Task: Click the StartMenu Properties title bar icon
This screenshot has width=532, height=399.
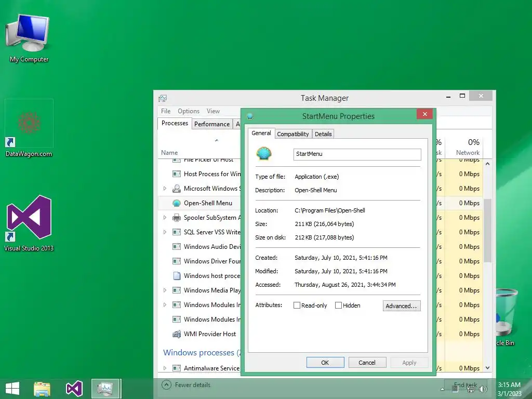Action: click(x=250, y=116)
